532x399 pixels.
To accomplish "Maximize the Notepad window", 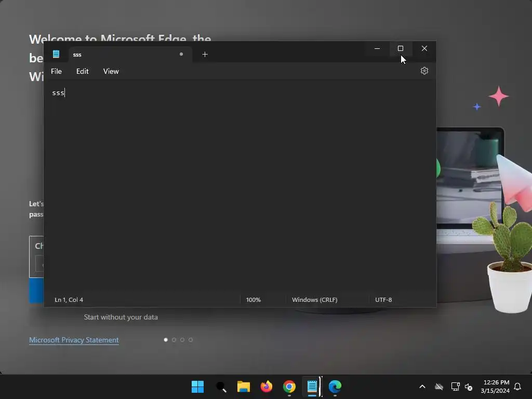I will click(401, 48).
